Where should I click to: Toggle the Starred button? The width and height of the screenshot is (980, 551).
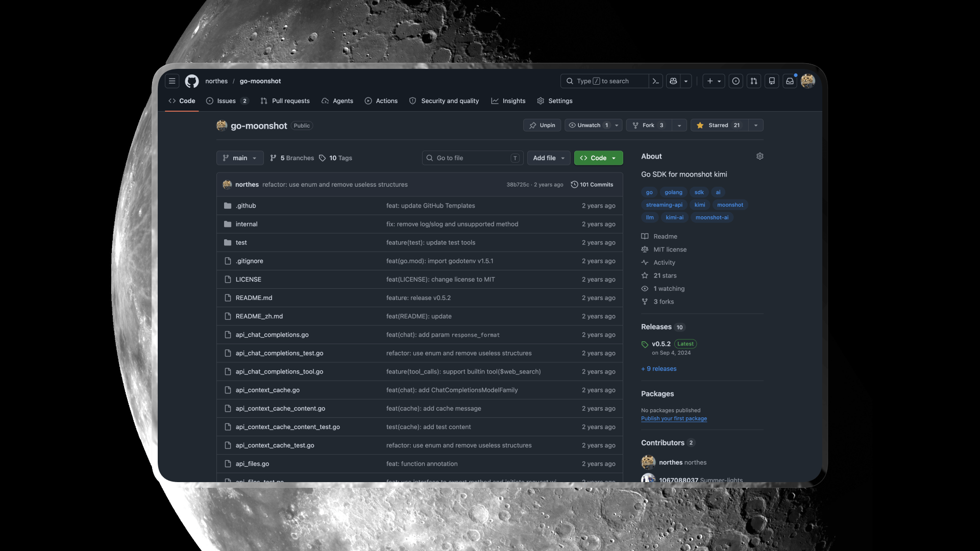pyautogui.click(x=720, y=126)
